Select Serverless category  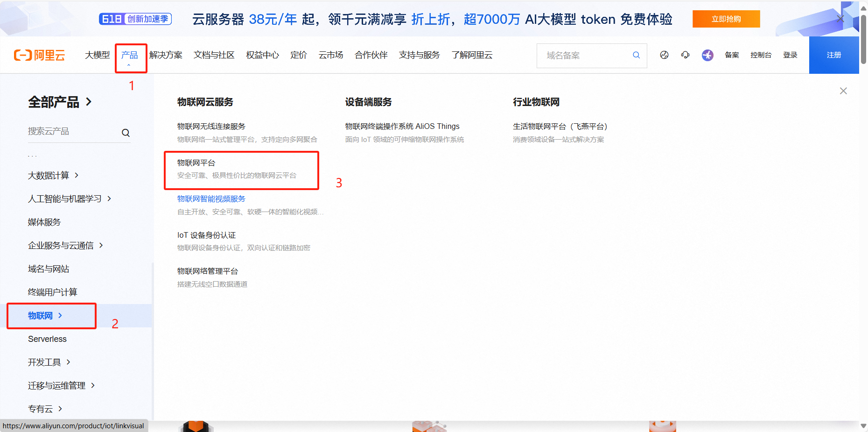pyautogui.click(x=47, y=339)
